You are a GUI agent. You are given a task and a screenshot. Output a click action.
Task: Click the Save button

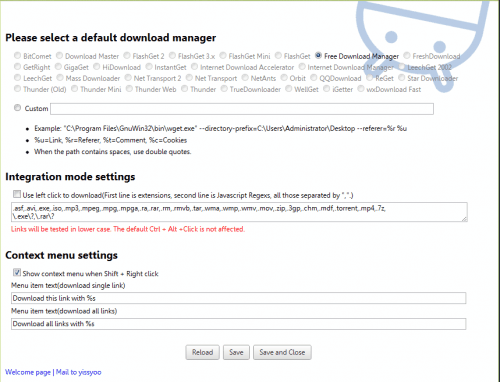[236, 352]
